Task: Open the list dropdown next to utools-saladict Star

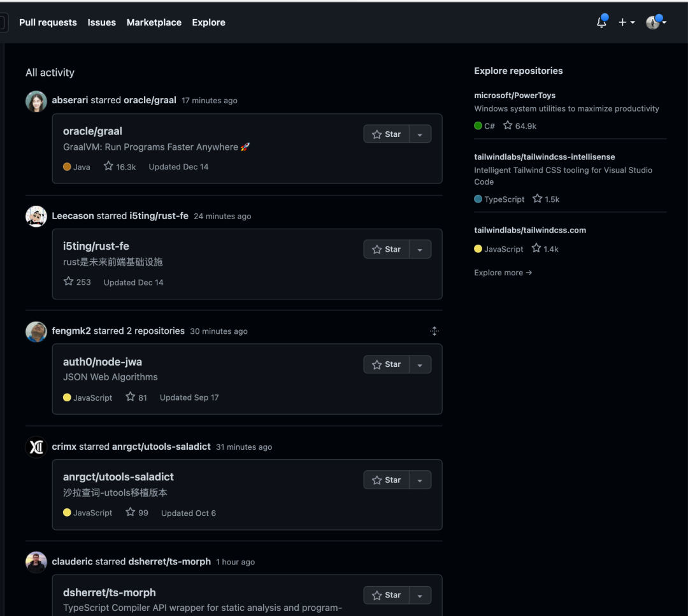Action: [420, 480]
